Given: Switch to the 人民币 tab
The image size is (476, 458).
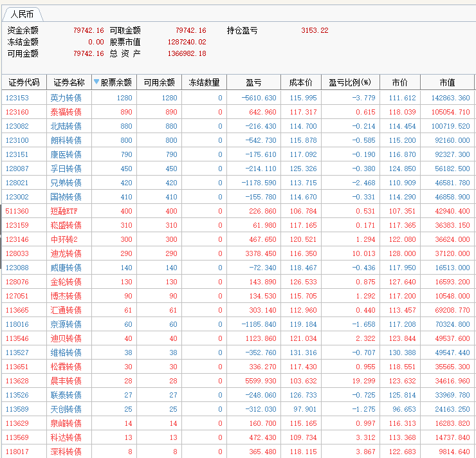Looking at the screenshot, I should point(22,14).
